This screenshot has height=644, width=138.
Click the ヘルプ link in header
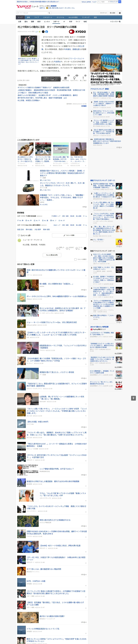(x=94, y=2)
